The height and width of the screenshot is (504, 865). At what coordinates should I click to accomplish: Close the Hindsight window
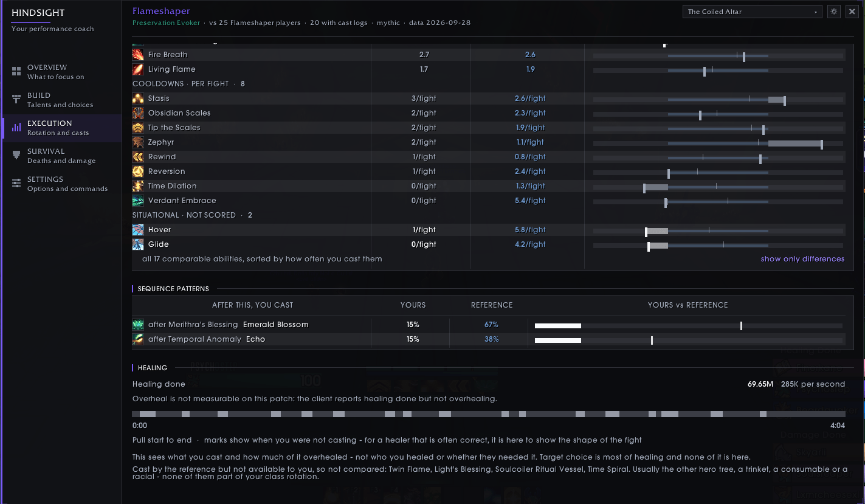click(x=852, y=12)
